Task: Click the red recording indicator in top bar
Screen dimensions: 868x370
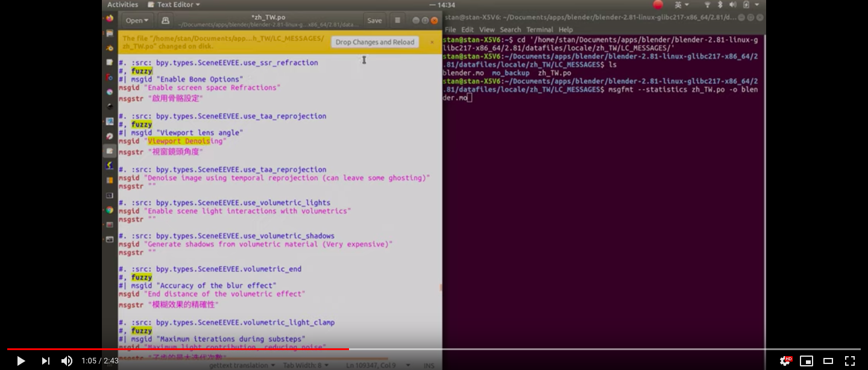Action: click(x=658, y=5)
